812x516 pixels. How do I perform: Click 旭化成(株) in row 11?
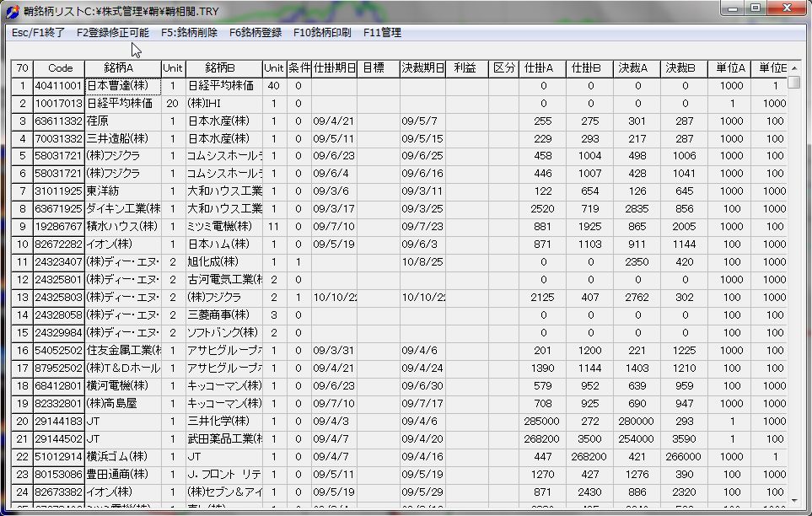click(x=223, y=262)
